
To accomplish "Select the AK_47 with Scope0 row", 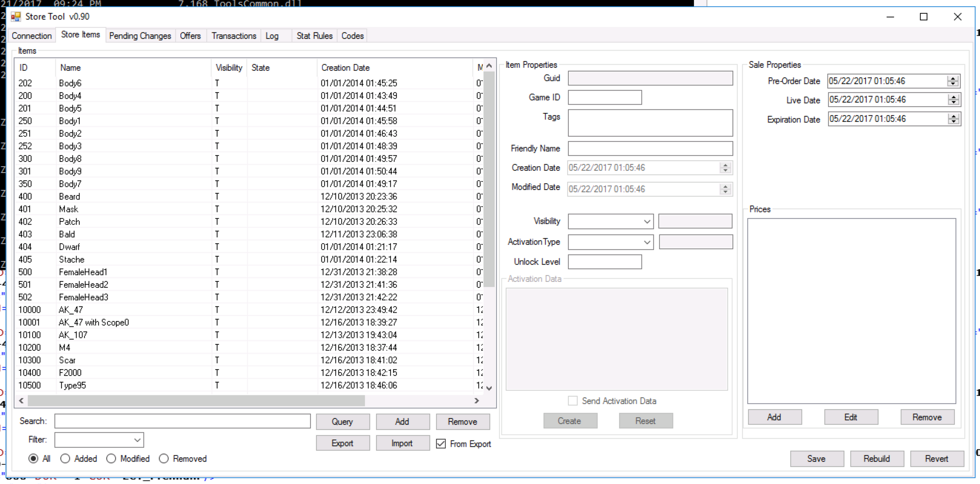I will click(249, 323).
